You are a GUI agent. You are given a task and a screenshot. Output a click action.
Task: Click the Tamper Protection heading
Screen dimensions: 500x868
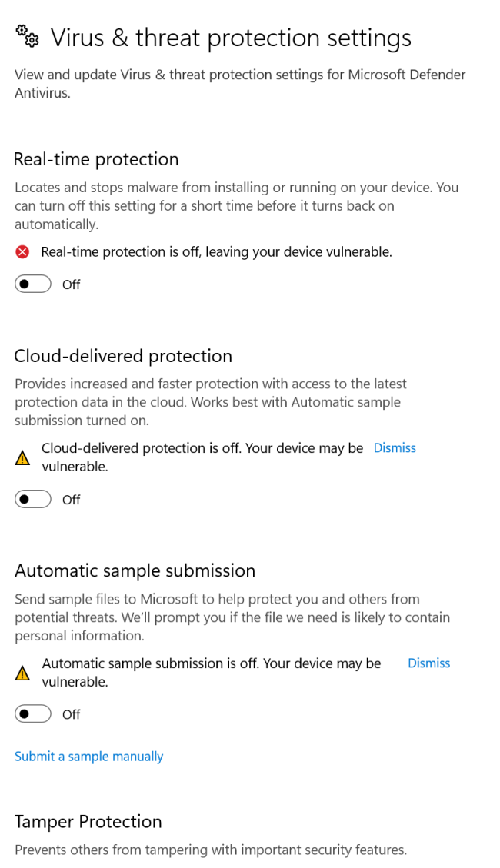click(88, 821)
